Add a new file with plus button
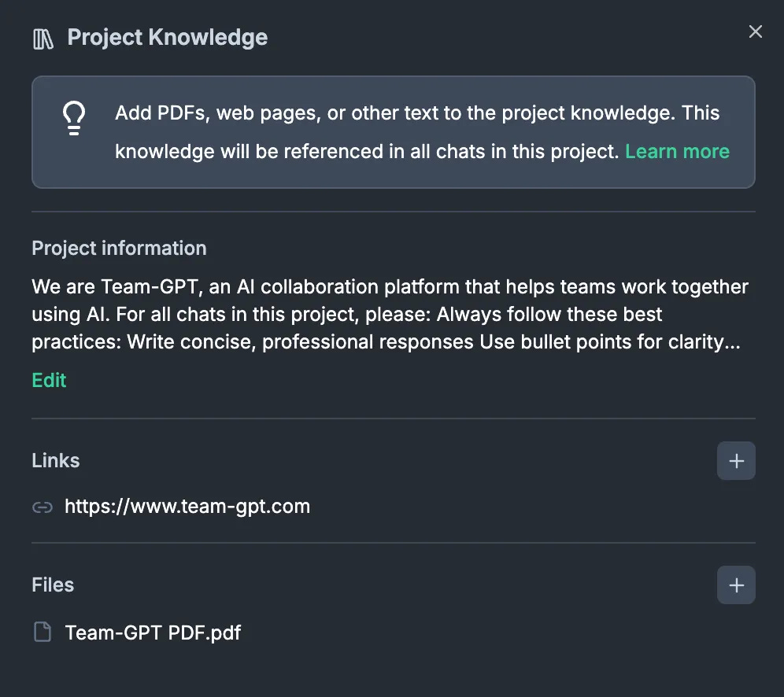 [x=736, y=585]
